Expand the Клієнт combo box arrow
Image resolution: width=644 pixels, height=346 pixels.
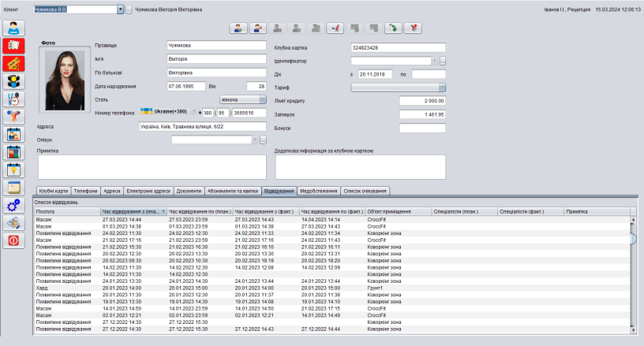click(120, 9)
